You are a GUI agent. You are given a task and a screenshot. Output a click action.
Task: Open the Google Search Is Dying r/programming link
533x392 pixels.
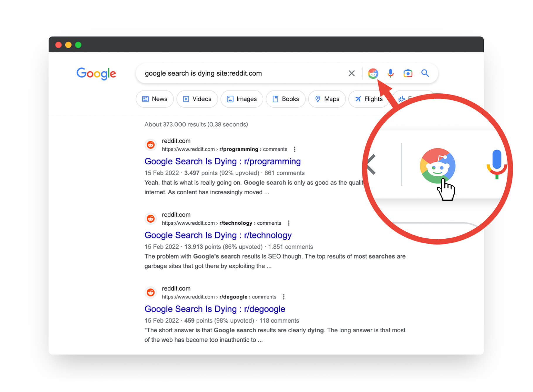tap(222, 161)
